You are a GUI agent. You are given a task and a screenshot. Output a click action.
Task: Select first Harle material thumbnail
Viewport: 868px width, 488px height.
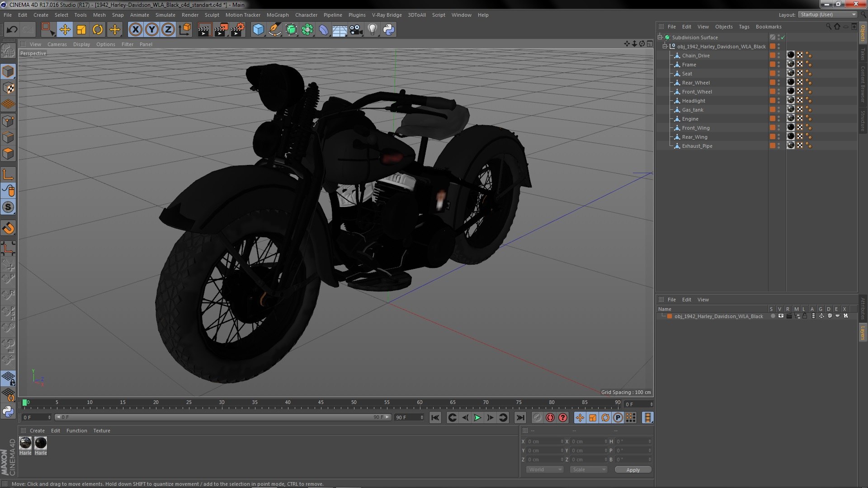coord(25,443)
